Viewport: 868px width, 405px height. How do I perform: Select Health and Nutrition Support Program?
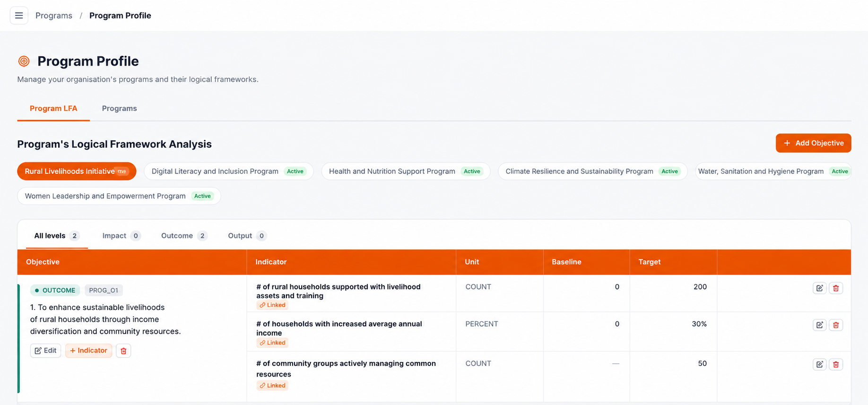click(x=406, y=171)
